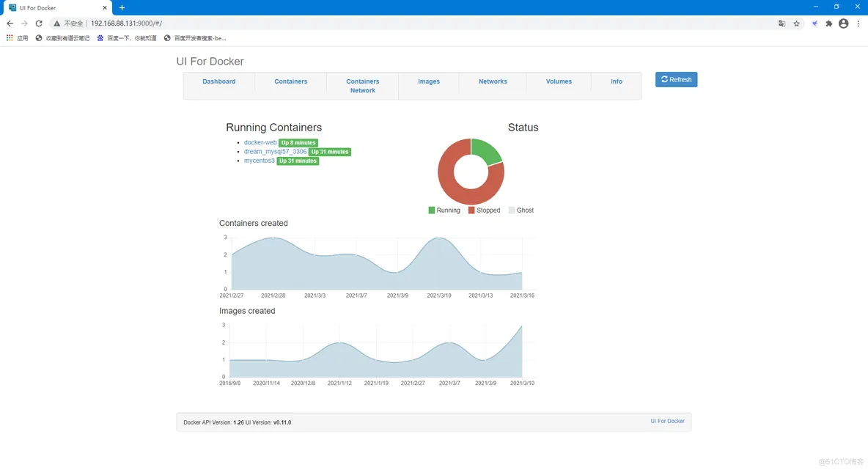Open the Networks tab
This screenshot has height=470, width=868.
[x=493, y=81]
